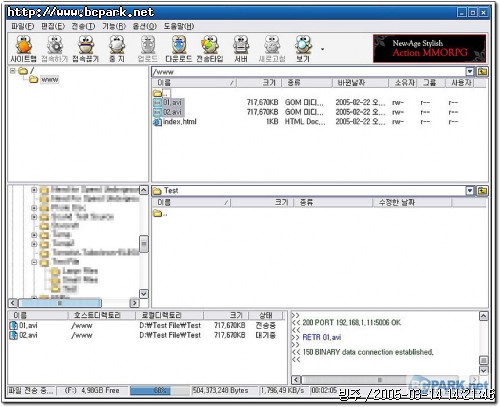Open the small arrow next to 보기 icon

pos(322,49)
